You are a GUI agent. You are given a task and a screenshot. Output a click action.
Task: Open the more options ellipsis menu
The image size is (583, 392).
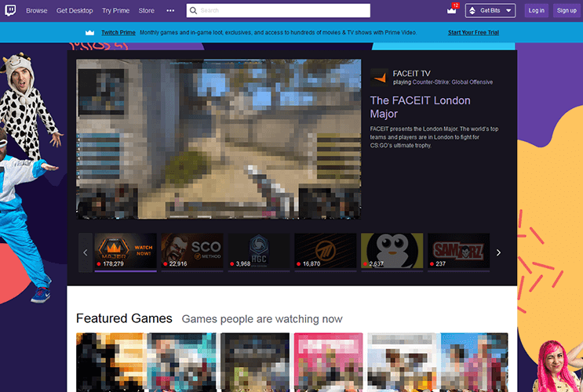point(170,10)
